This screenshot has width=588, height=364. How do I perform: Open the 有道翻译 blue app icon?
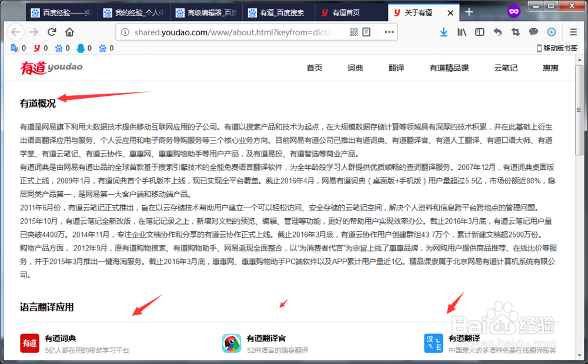(433, 343)
